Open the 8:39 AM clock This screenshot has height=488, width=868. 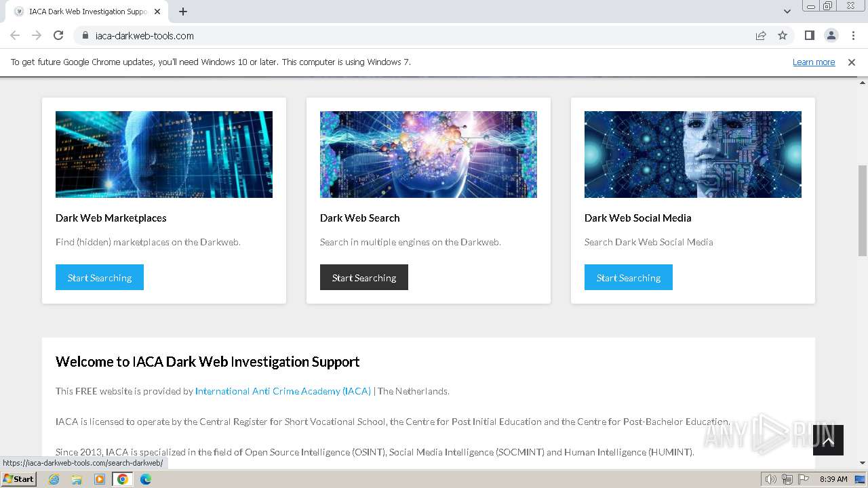pos(833,479)
